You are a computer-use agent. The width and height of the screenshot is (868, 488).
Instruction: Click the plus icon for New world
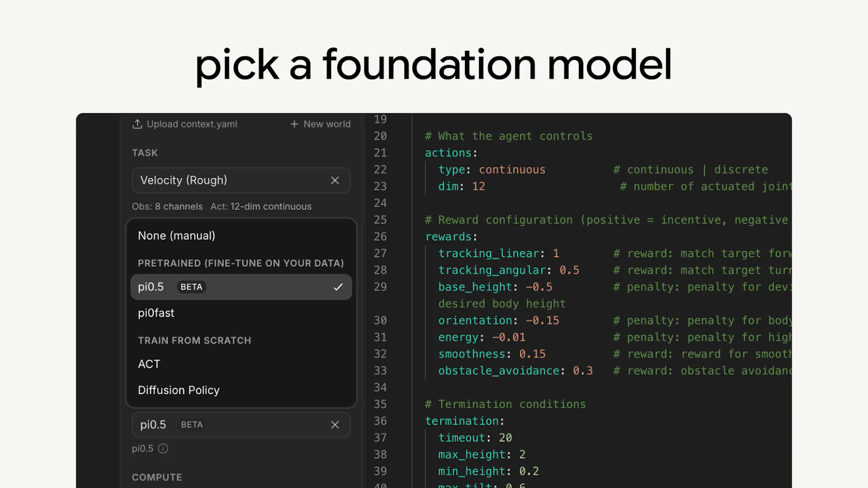tap(295, 124)
